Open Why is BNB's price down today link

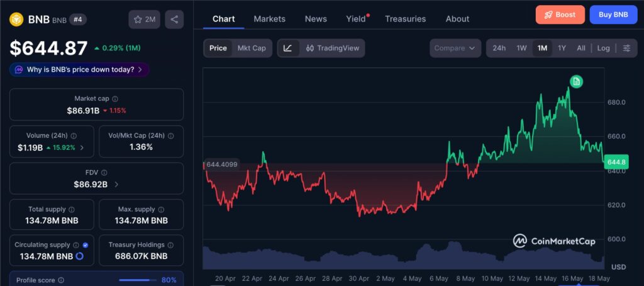(79, 69)
